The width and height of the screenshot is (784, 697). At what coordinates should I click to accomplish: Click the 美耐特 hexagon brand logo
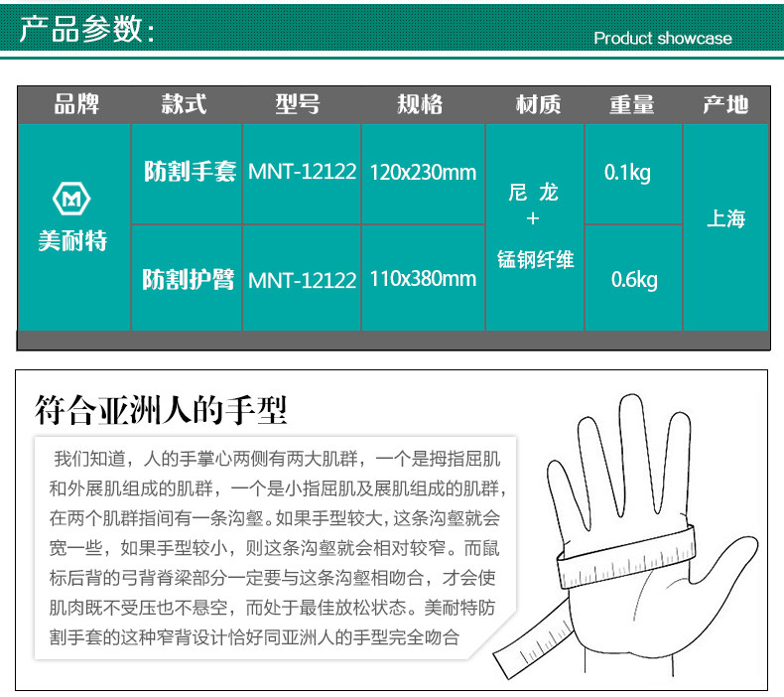71,199
